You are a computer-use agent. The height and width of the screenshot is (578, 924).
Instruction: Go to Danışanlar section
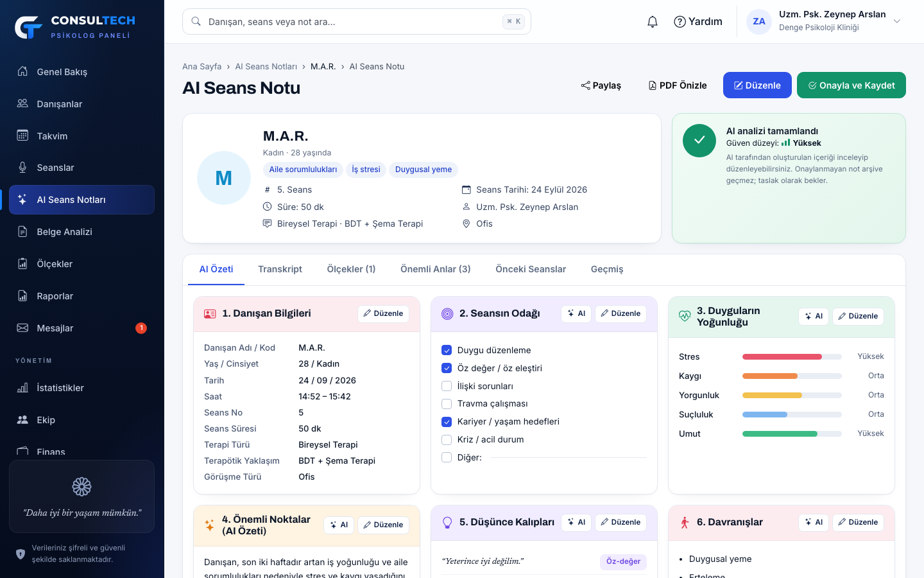pos(81,104)
